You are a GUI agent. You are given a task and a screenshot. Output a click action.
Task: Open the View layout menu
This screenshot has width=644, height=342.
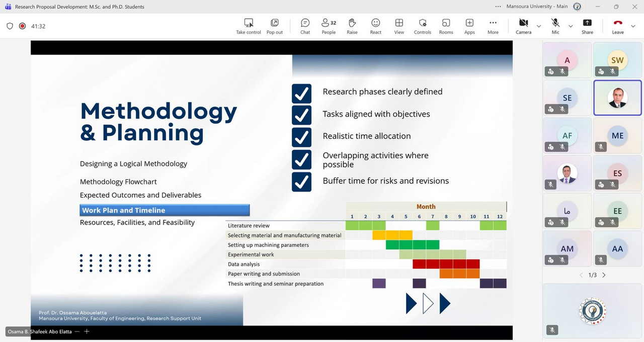(x=399, y=26)
